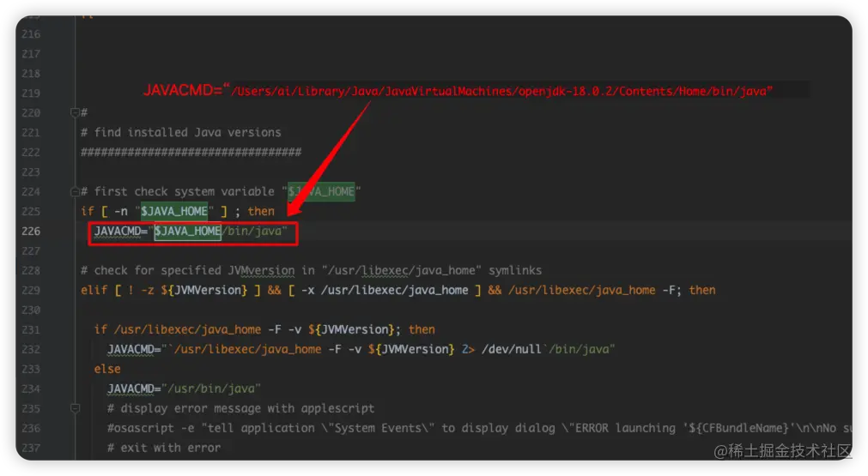This screenshot has height=476, width=868.
Task: Click line number 222 in the gutter
Action: pyautogui.click(x=31, y=152)
